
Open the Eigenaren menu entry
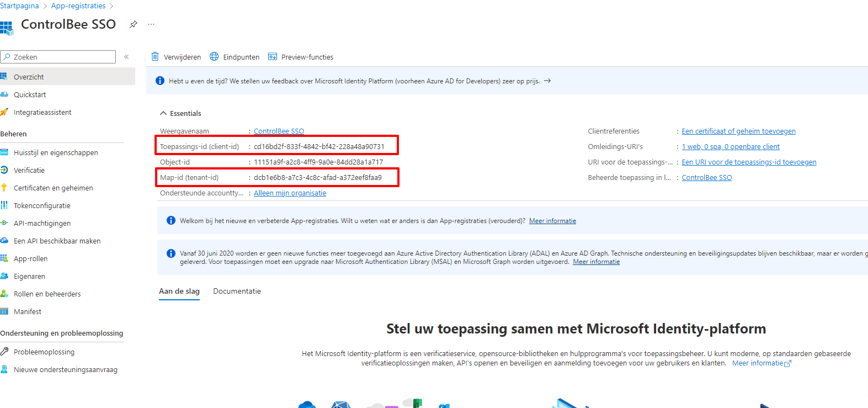29,276
